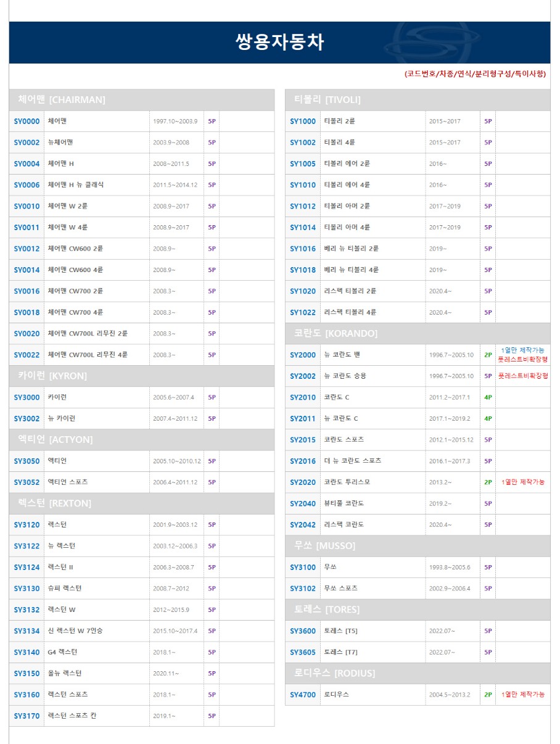Screen dimensions: 560x744
Task: Select the 렉스턴 [REXTON] section header
Action: point(55,503)
